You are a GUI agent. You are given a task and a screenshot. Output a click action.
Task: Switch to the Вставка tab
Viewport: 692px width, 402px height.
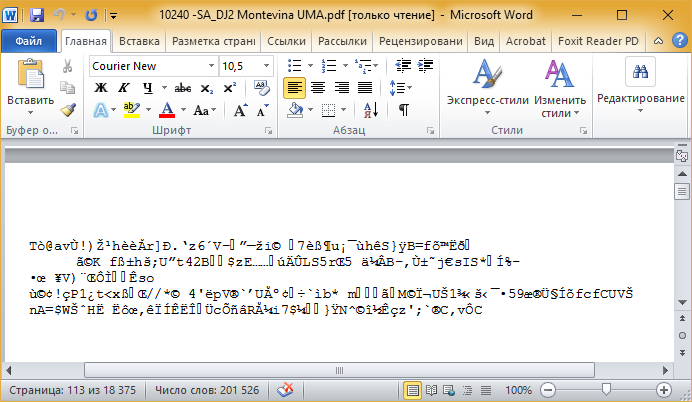pos(139,41)
